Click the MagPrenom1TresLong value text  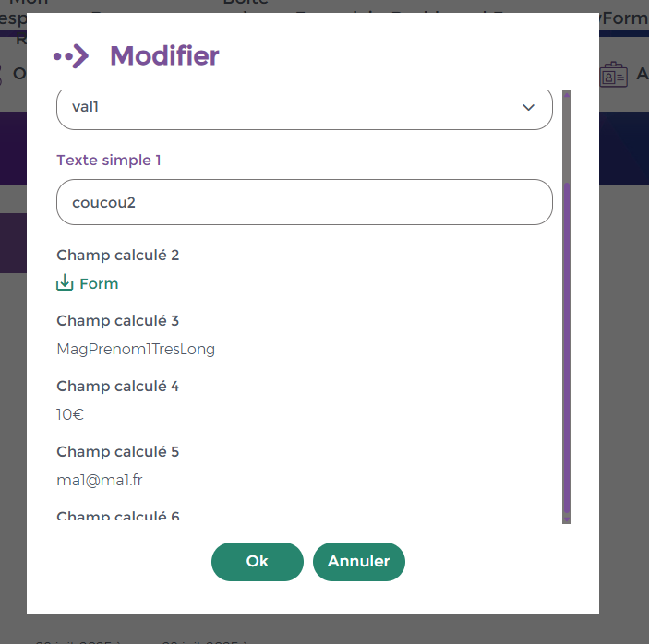(136, 349)
